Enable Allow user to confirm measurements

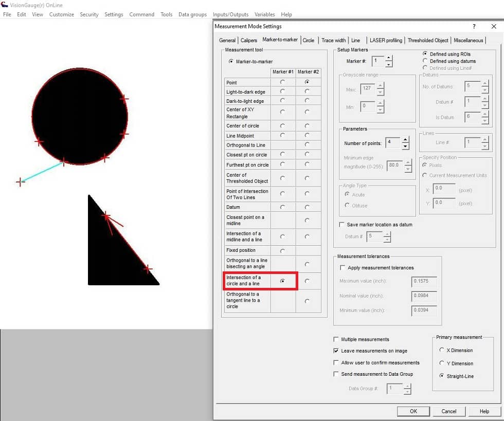pos(336,362)
